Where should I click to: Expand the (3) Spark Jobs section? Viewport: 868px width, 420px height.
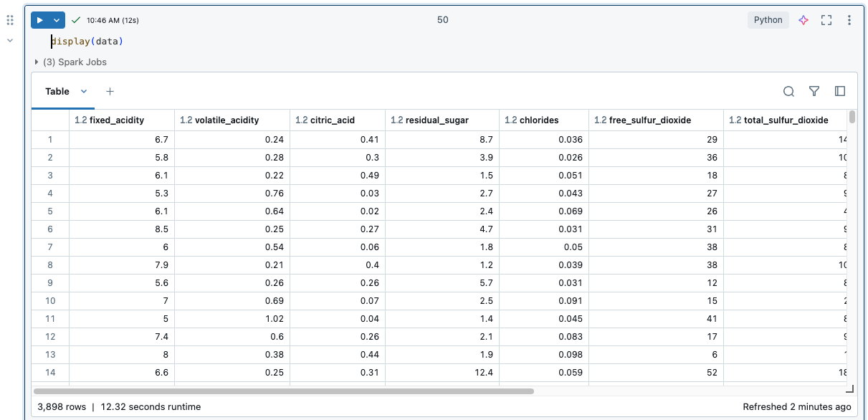coord(36,62)
